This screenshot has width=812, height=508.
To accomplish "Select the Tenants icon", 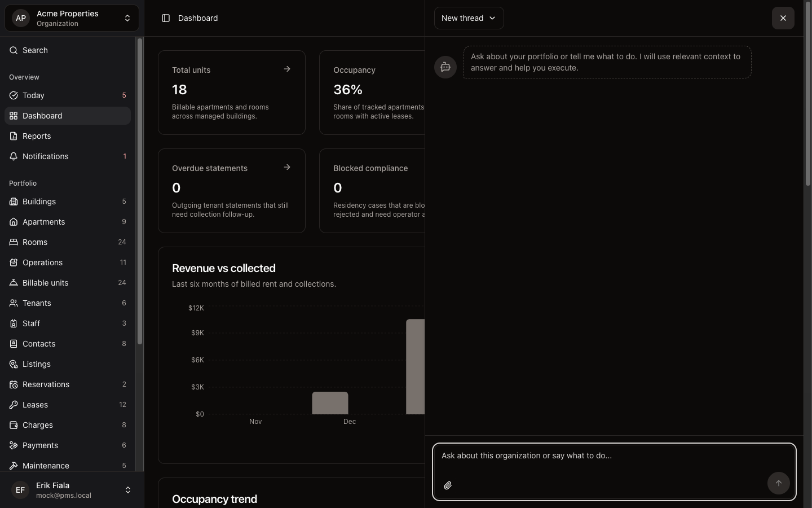I will [x=13, y=303].
